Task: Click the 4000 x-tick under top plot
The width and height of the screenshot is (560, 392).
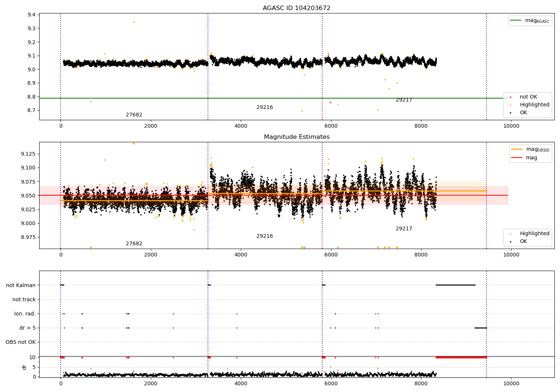Action: (x=241, y=126)
